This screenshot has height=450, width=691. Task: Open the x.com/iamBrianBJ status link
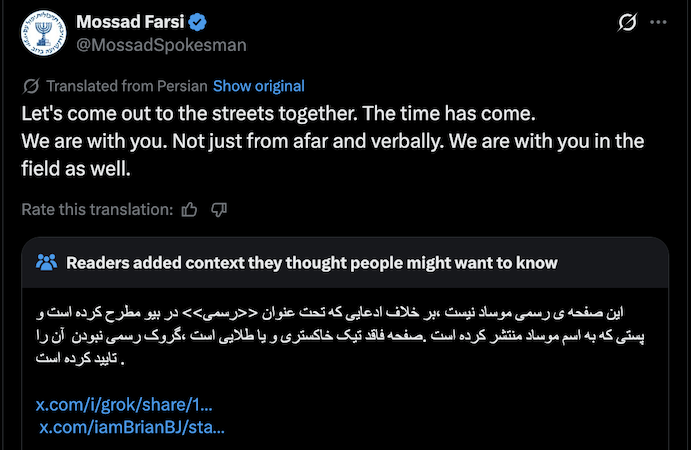(x=131, y=427)
